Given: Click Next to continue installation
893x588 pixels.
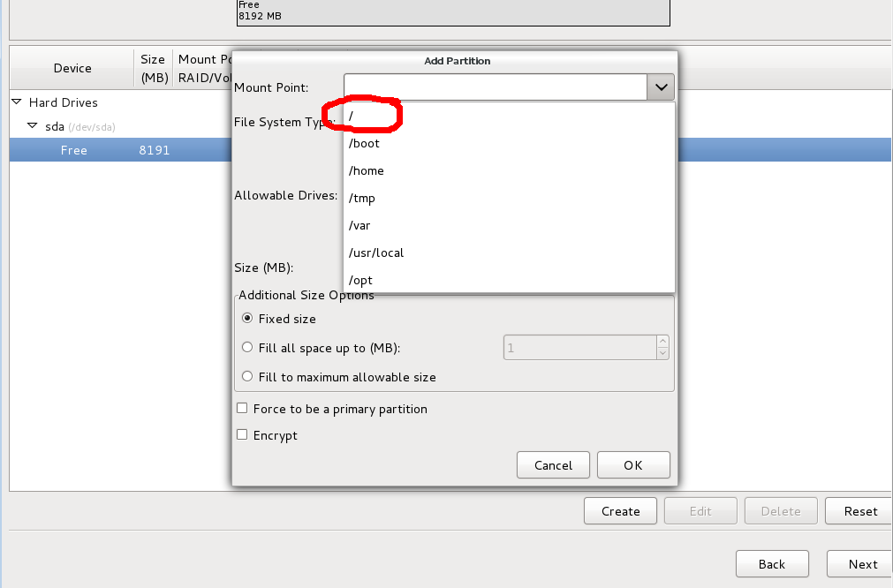Looking at the screenshot, I should [860, 563].
